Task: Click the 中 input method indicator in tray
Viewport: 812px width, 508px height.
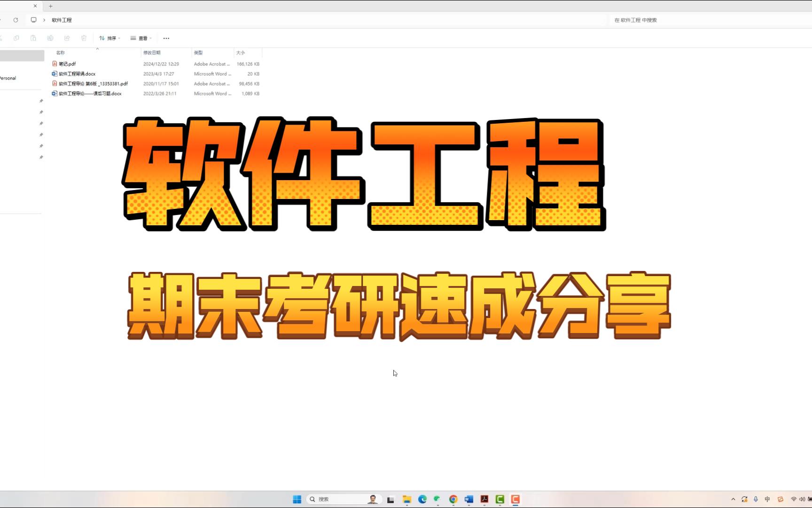Action: pyautogui.click(x=767, y=500)
